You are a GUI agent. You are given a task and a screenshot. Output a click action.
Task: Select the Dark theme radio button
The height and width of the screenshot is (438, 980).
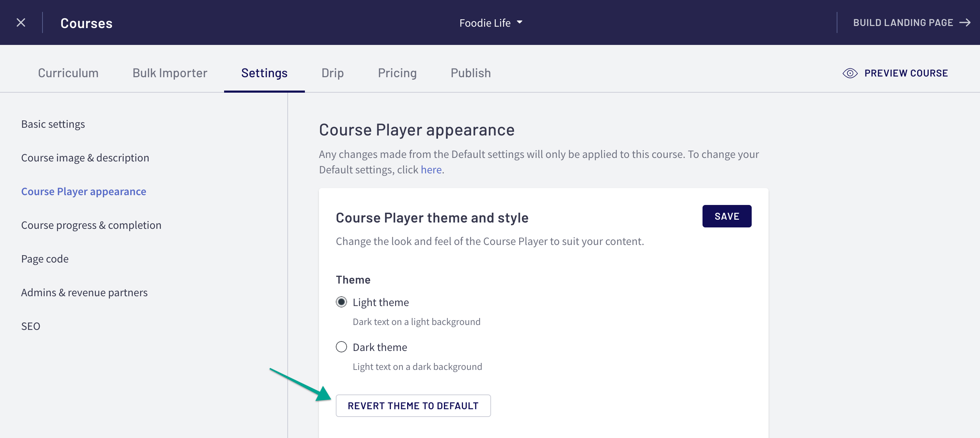point(341,347)
